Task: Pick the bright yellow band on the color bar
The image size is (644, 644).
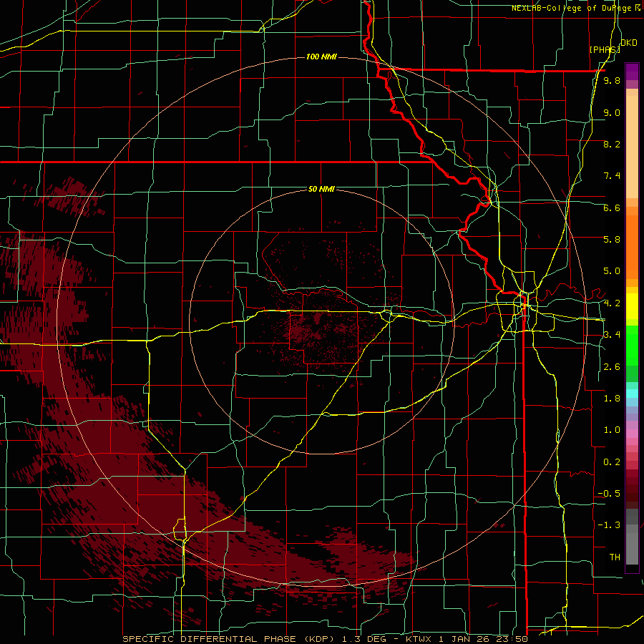Action: (632, 306)
